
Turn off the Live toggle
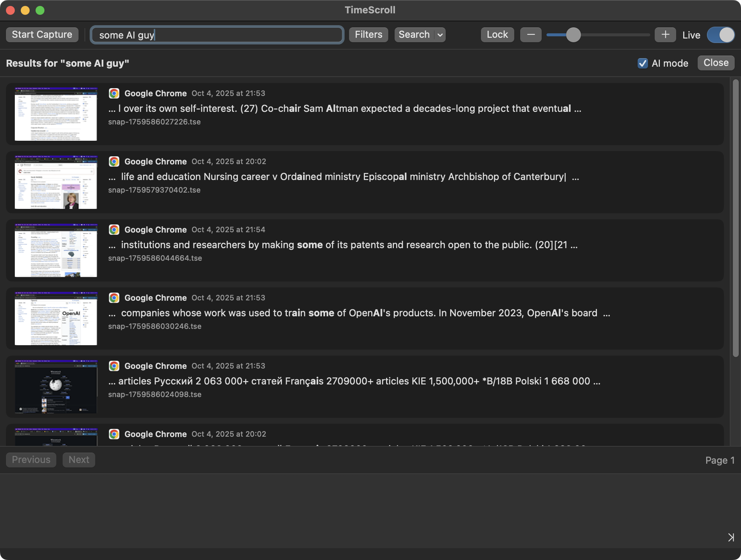click(x=720, y=34)
